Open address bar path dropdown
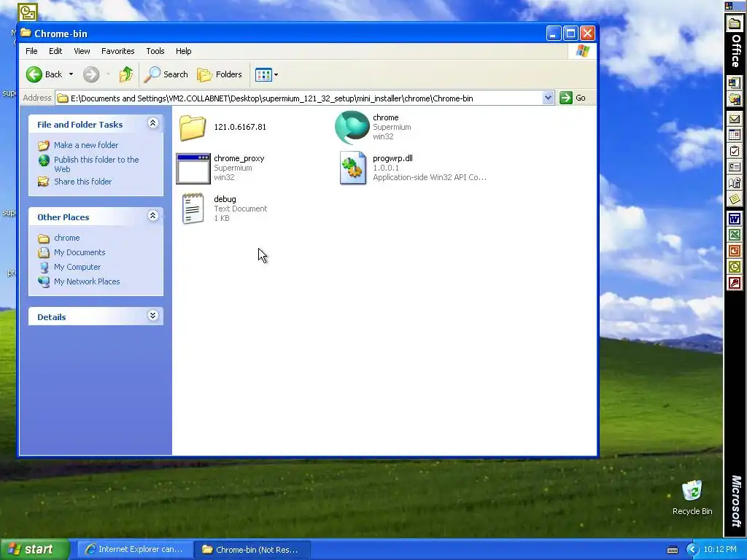Image resolution: width=747 pixels, height=560 pixels. (x=548, y=98)
